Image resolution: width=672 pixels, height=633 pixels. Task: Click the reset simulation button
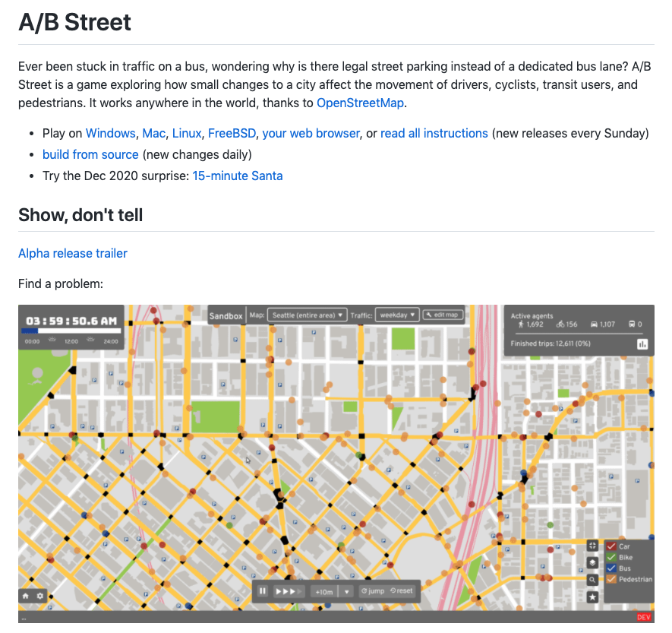tap(402, 591)
